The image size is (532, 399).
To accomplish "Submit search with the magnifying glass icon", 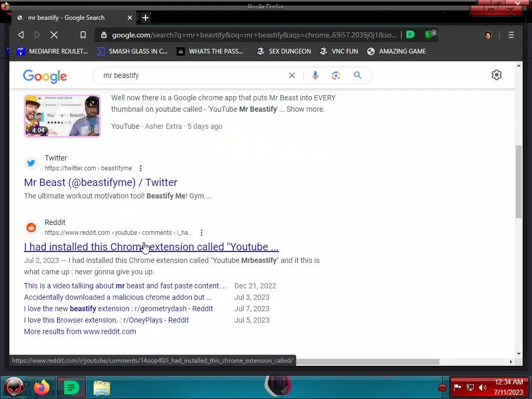I will [357, 75].
